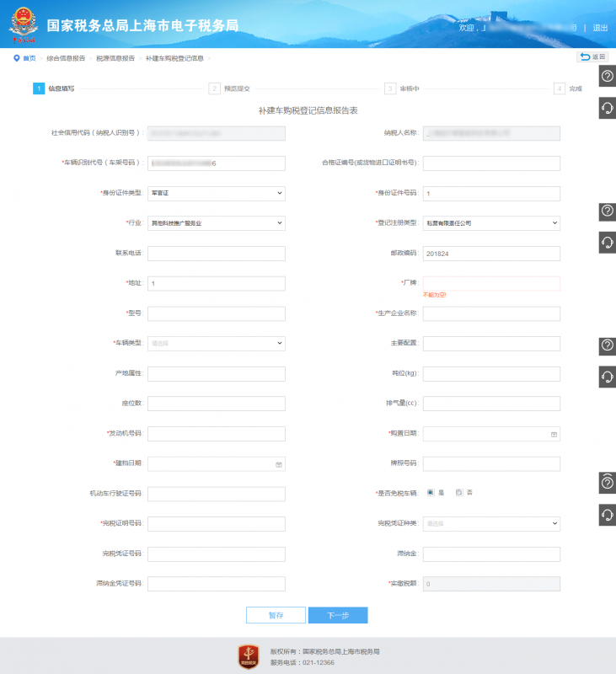Click the red shield badge in footer
The width and height of the screenshot is (616, 674).
(x=249, y=656)
